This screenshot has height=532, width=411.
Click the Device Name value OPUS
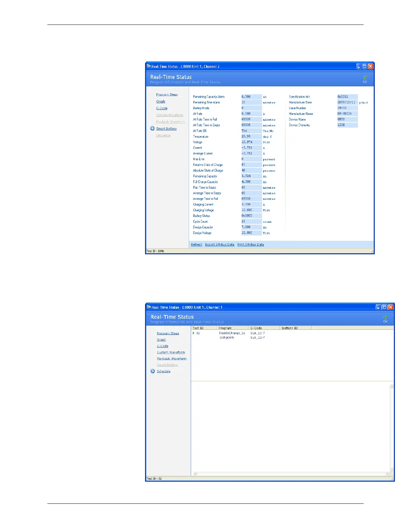point(348,119)
